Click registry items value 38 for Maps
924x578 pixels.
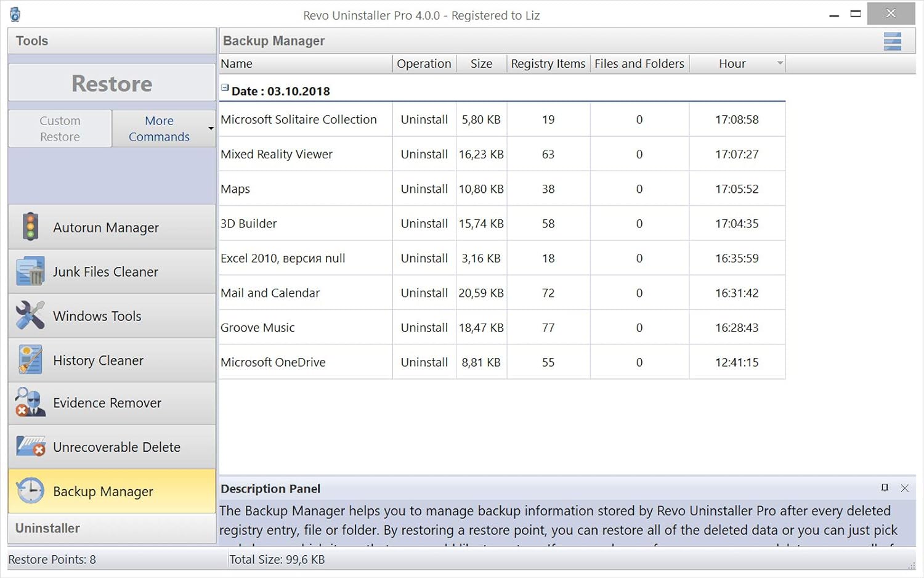(x=548, y=189)
